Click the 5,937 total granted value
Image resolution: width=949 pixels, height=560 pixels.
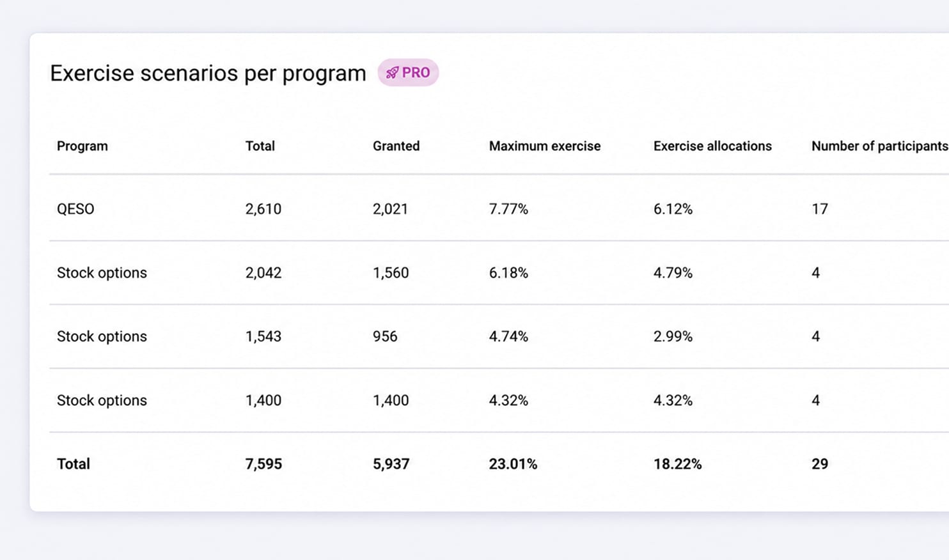(x=391, y=464)
